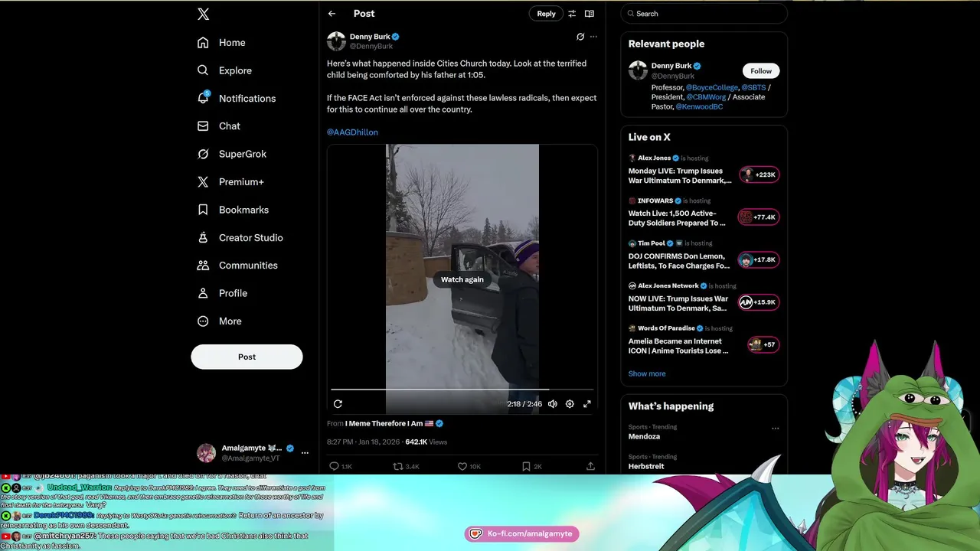Seek on the video progress bar
Screen dimensions: 980x551
click(x=462, y=390)
